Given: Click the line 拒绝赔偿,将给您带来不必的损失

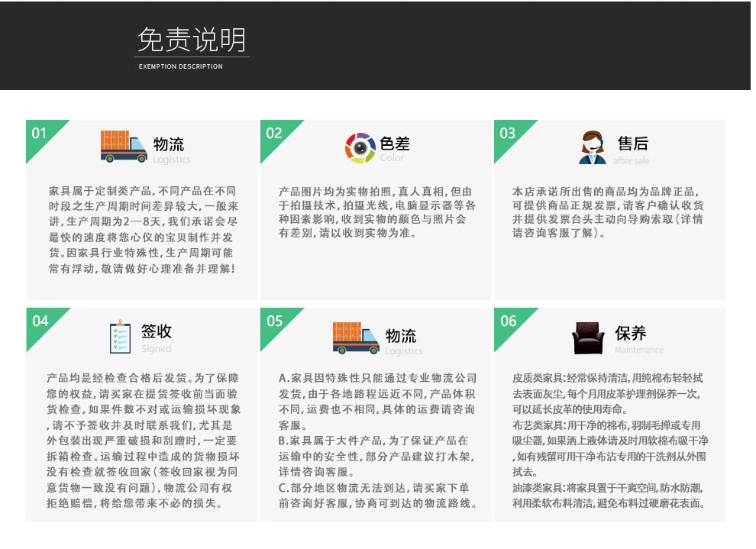Looking at the screenshot, I should point(134,503).
